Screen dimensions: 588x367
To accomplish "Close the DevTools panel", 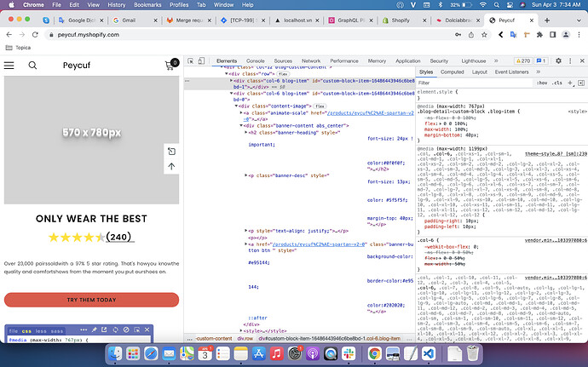I will coord(582,60).
